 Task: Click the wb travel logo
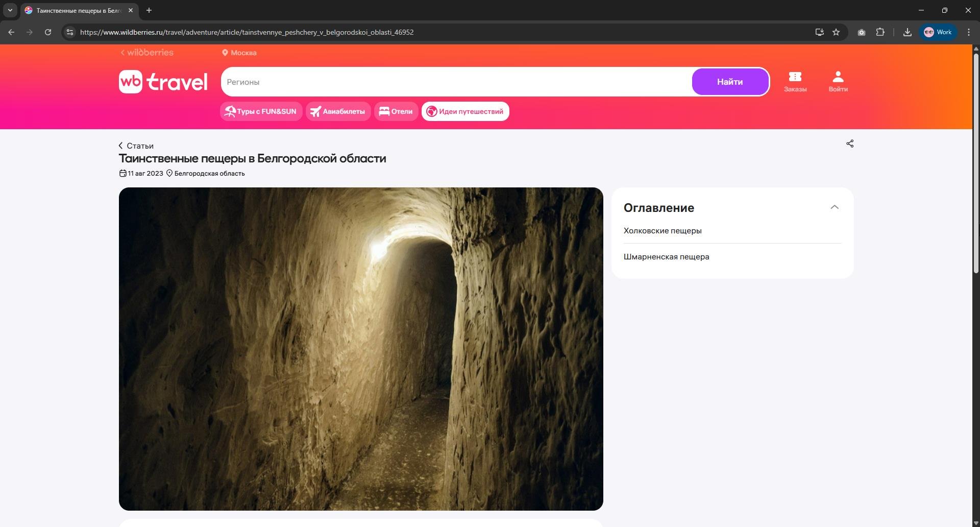[x=163, y=82]
